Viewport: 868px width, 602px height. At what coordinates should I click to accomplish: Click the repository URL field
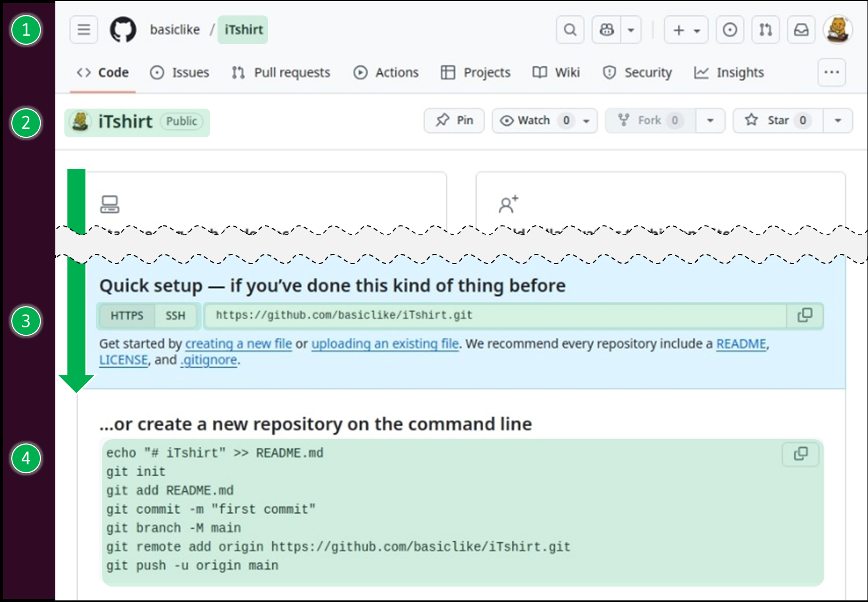tap(495, 316)
